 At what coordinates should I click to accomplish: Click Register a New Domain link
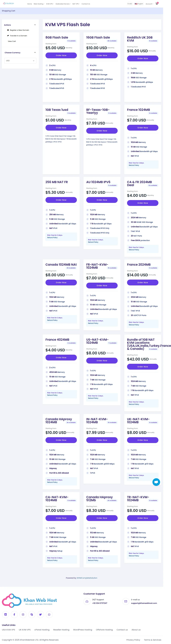click(19, 30)
